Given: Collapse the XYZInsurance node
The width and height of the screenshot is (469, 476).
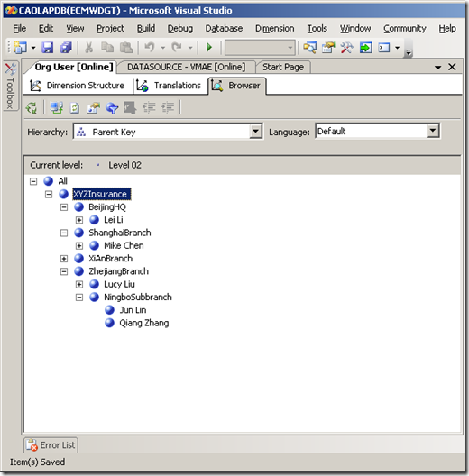Looking at the screenshot, I should coord(49,194).
